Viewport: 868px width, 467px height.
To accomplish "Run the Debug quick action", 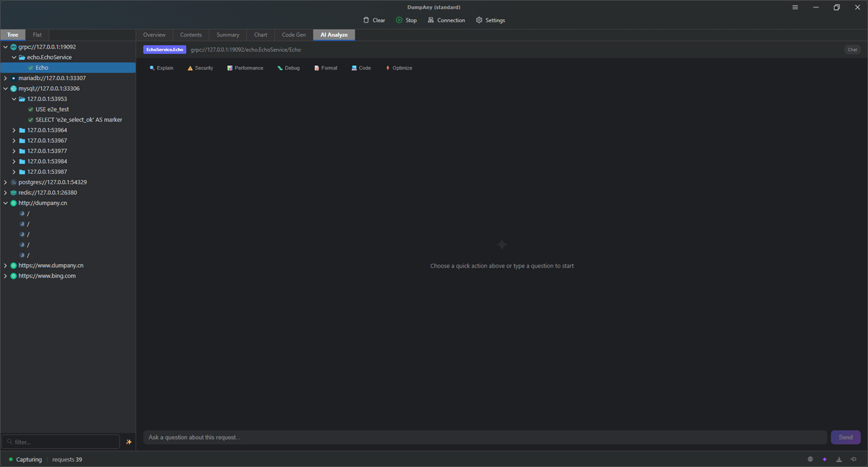I will [x=289, y=68].
